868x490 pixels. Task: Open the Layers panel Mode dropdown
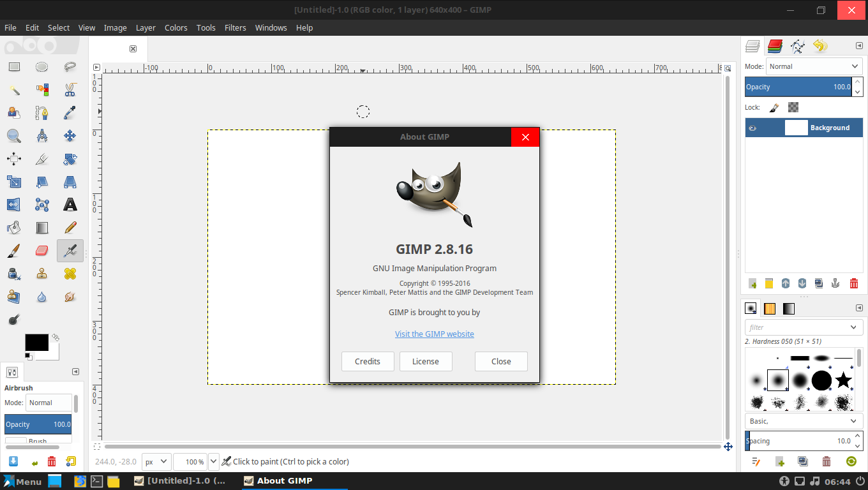(813, 66)
